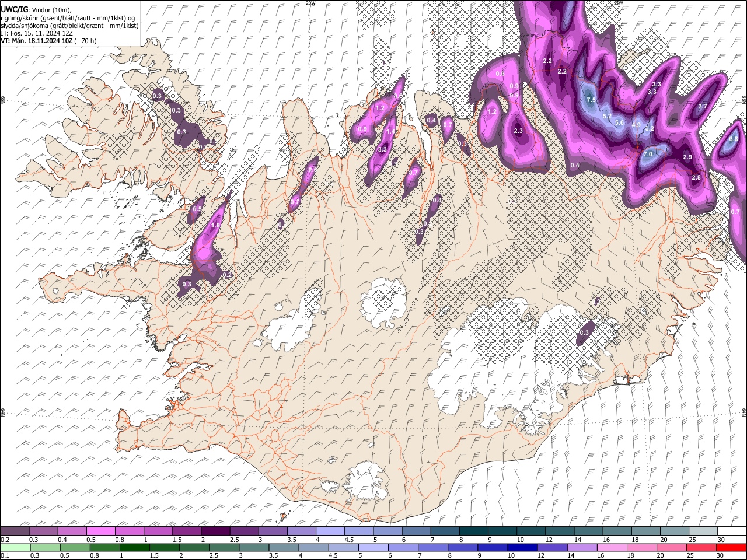Click the 6.8 value near the map edge
Viewport: 747px width, 560px height.
click(734, 139)
